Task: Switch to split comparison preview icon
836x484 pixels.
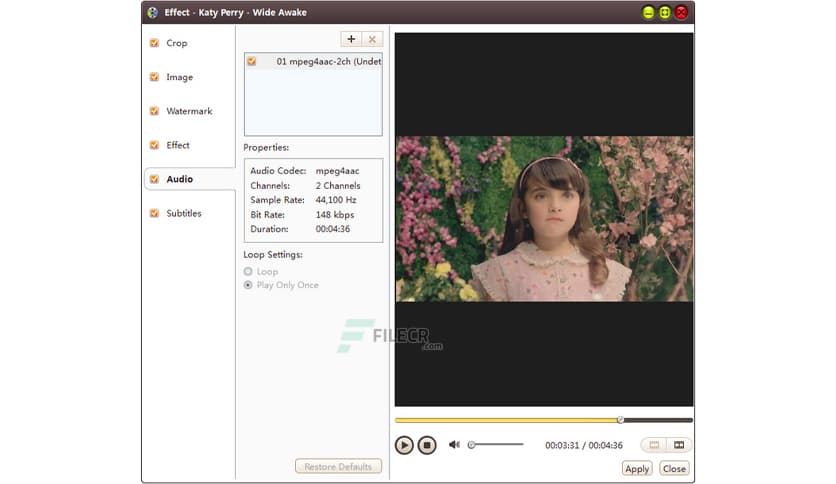Action: (679, 445)
